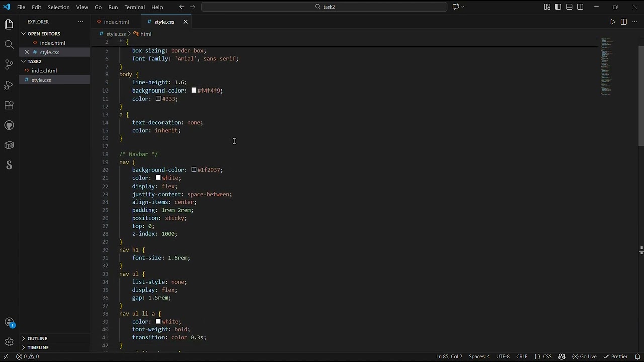
Task: Toggle Secondary Side Bar visibility
Action: click(x=580, y=7)
